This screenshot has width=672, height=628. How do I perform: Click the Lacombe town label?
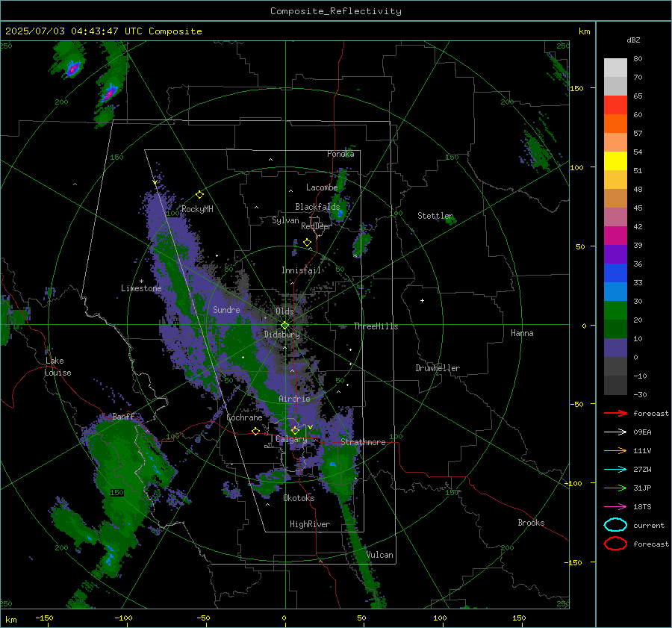[x=322, y=187]
